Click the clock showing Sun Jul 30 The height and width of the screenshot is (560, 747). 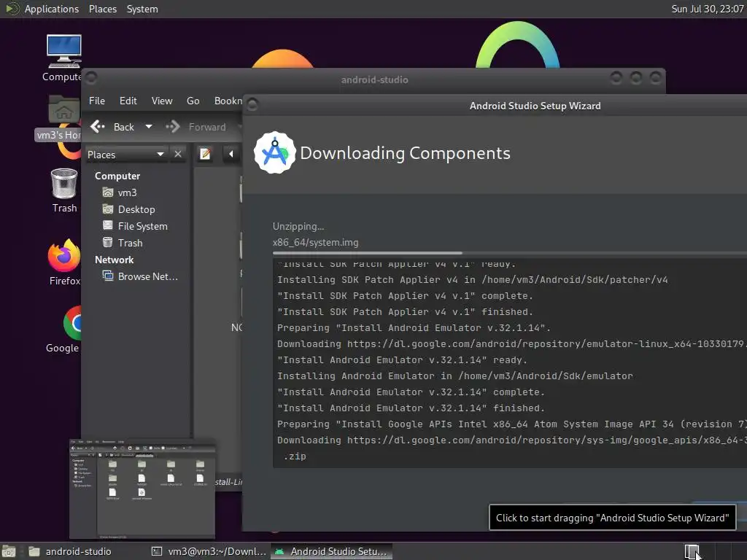708,9
